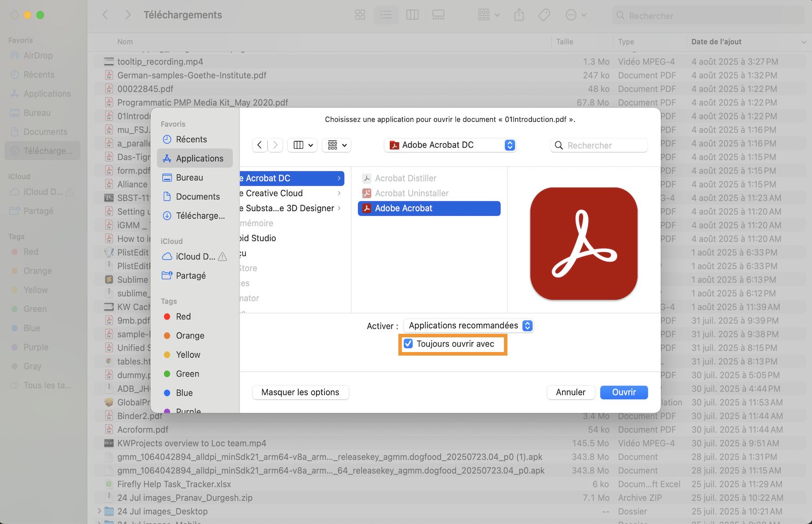Image resolution: width=812 pixels, height=524 pixels.
Task: Open the Adobe Acrobat DC application dropdown
Action: coord(450,145)
